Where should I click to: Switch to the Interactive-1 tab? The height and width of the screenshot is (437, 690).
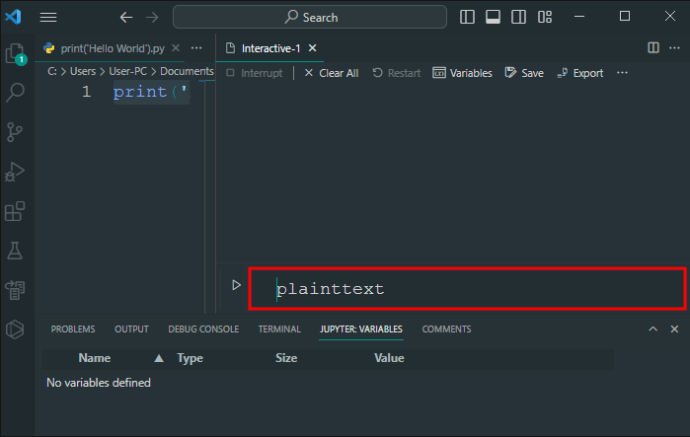tap(270, 48)
